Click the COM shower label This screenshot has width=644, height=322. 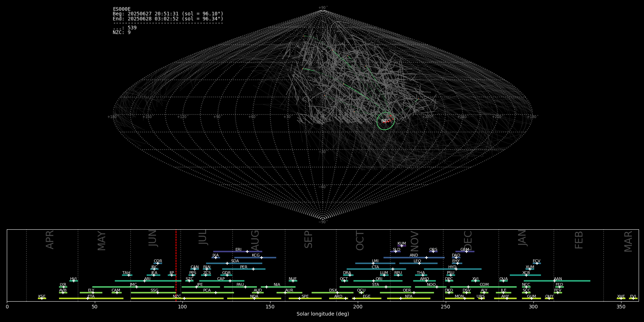(x=484, y=285)
